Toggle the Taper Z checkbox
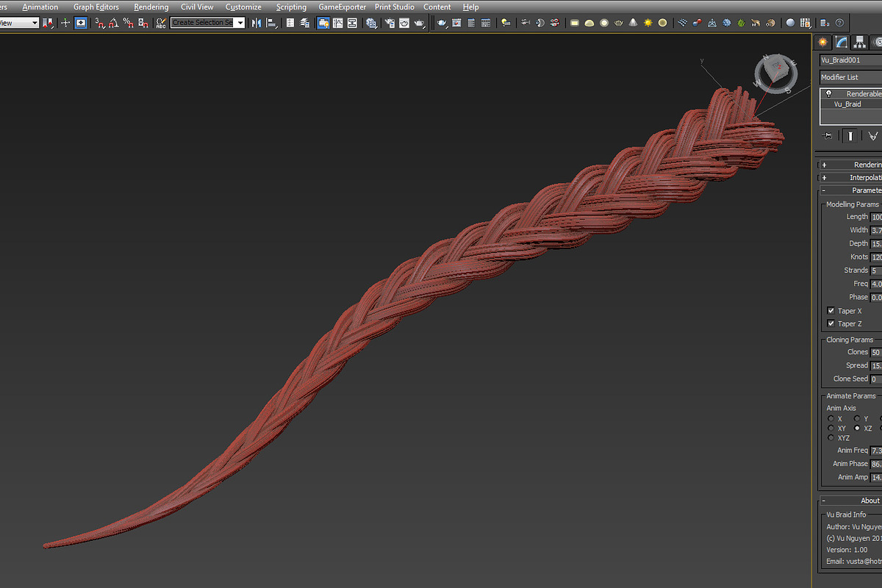 coord(831,323)
